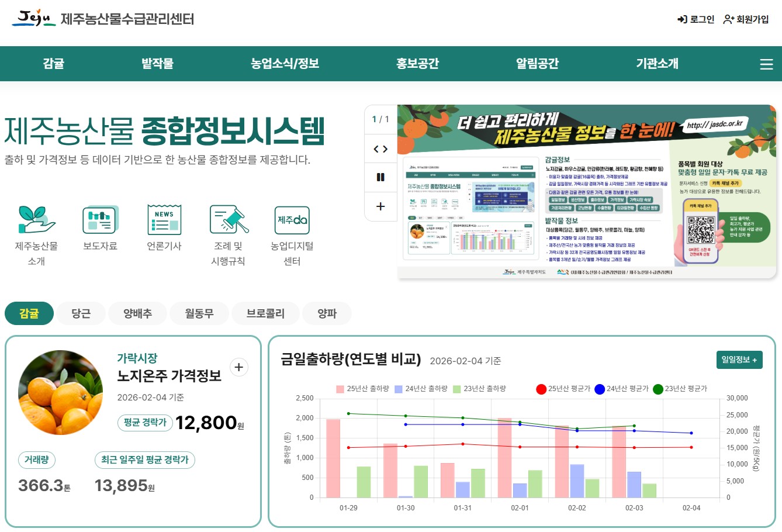Click the Jeju logo in the header
This screenshot has width=782, height=532.
(32, 19)
